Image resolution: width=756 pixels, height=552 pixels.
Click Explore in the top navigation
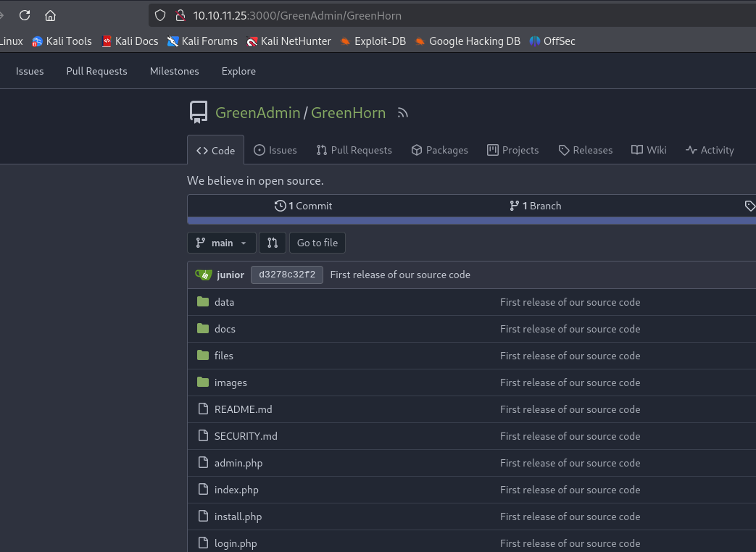pyautogui.click(x=238, y=71)
